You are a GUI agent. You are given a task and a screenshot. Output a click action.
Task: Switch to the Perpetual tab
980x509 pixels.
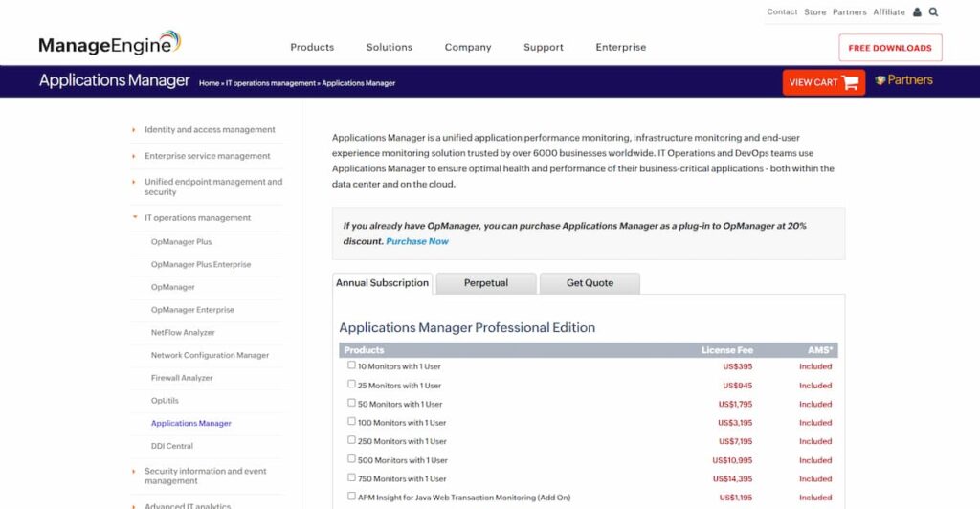485,283
